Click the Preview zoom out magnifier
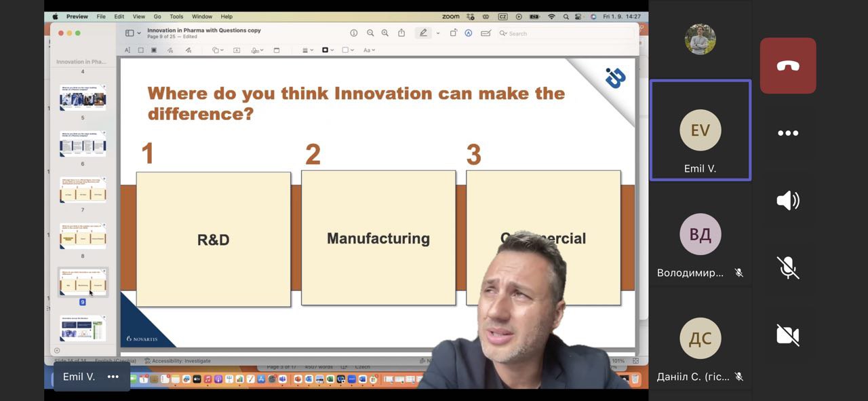868x401 pixels. coord(370,33)
